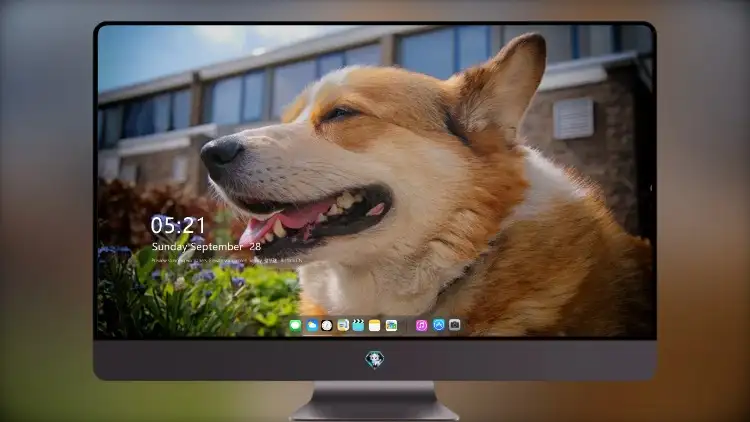The image size is (750, 422).
Task: Open the Photos gallery icon in dock
Action: point(391,325)
